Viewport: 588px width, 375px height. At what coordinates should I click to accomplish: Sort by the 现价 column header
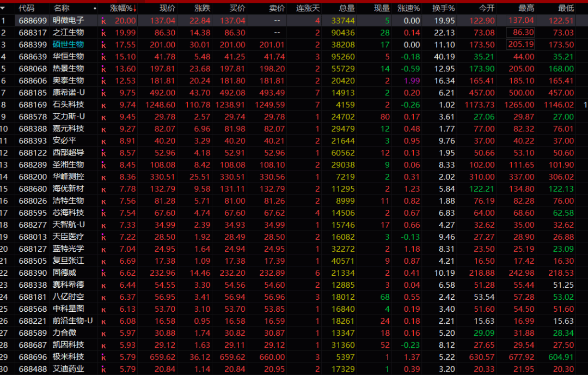tap(167, 8)
